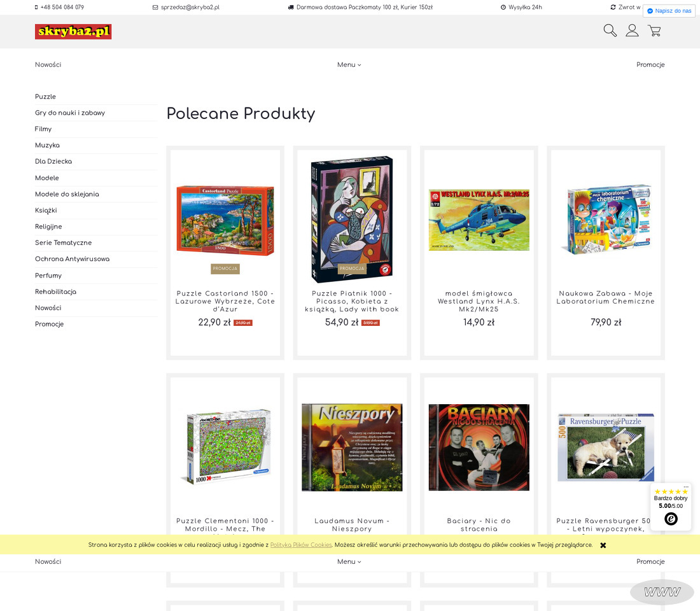Open Promocje in the left sidebar
Viewport: 700px width, 611px height.
[x=50, y=324]
